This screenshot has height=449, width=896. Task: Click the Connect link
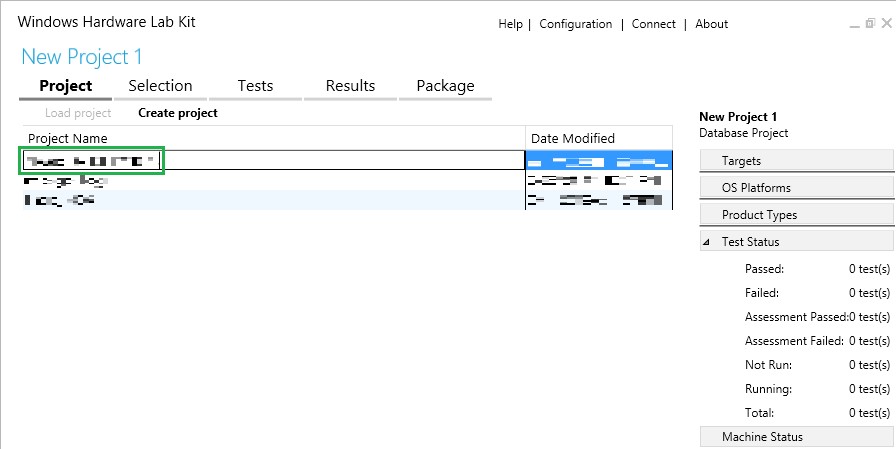click(x=654, y=24)
